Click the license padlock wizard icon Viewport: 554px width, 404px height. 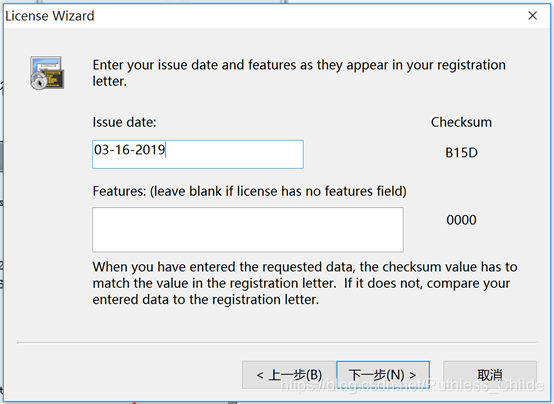point(47,72)
